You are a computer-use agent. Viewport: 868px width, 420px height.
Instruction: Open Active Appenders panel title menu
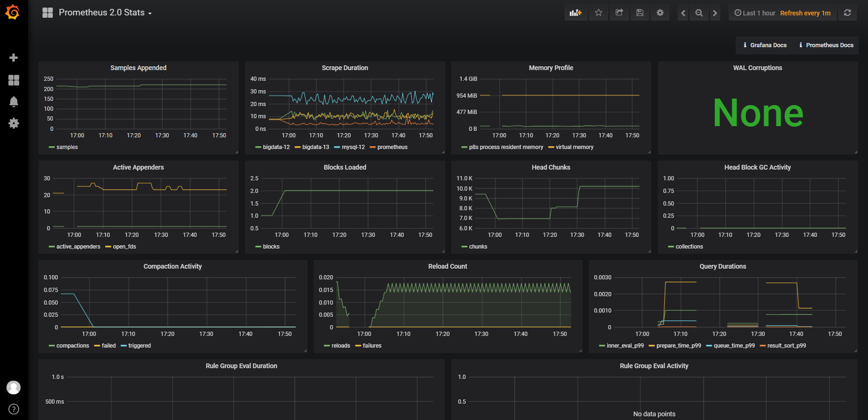[x=138, y=167]
